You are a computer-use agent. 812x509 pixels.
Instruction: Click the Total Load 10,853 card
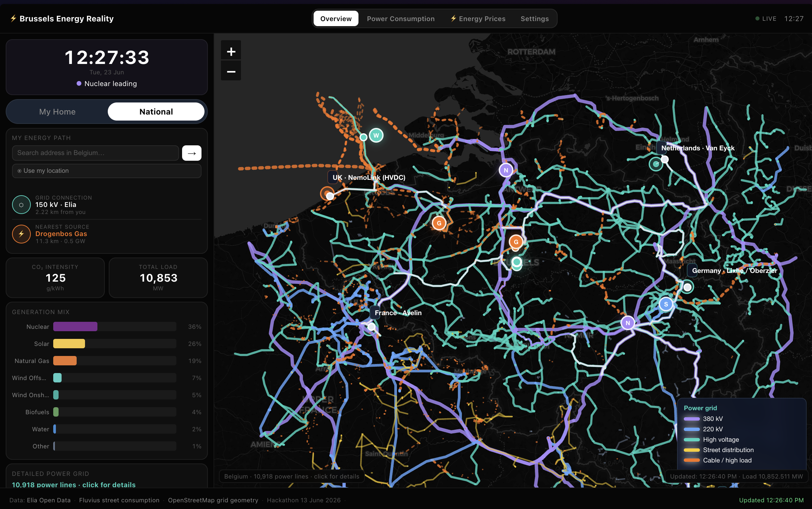pyautogui.click(x=158, y=278)
